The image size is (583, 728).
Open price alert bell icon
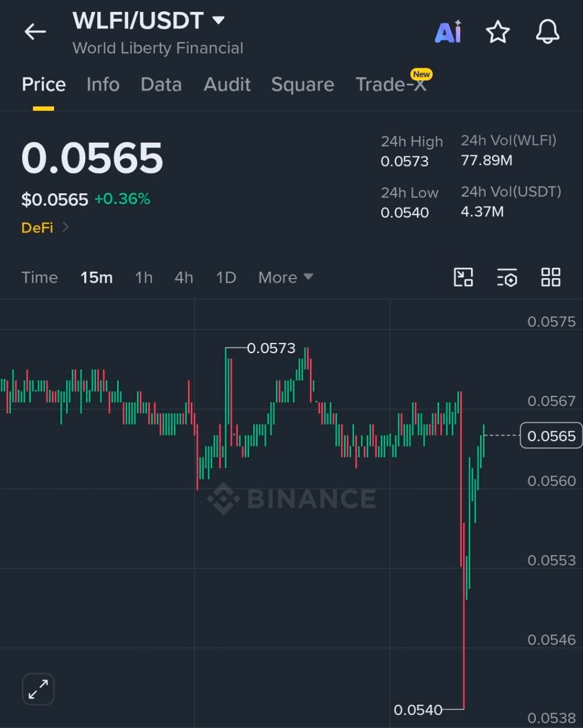tap(548, 32)
